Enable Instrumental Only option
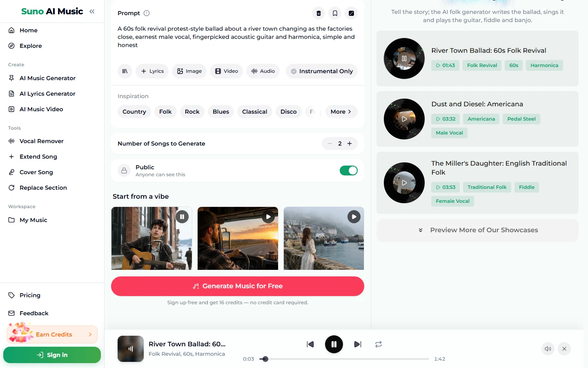588x368 pixels. click(322, 71)
